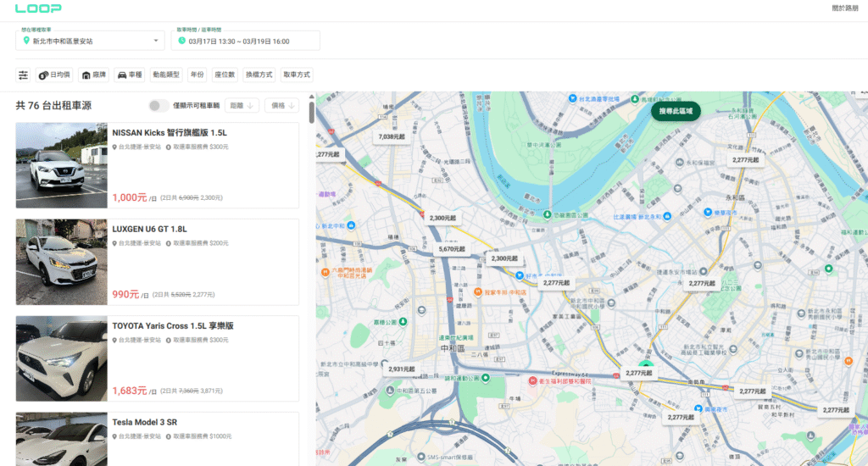The image size is (868, 466).
Task: Sort the list by 價格
Action: pos(281,106)
